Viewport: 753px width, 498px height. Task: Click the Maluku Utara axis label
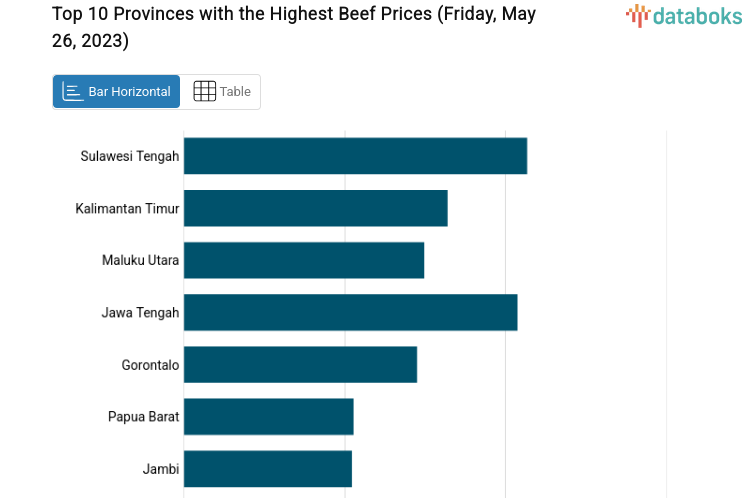[x=140, y=260]
